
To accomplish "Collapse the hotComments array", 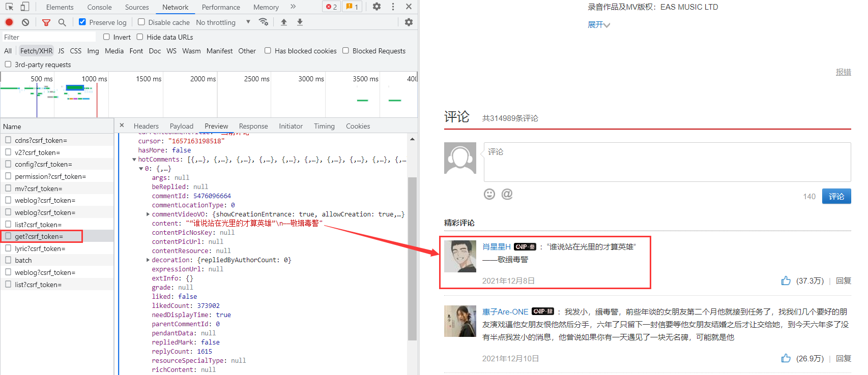I will (x=134, y=160).
